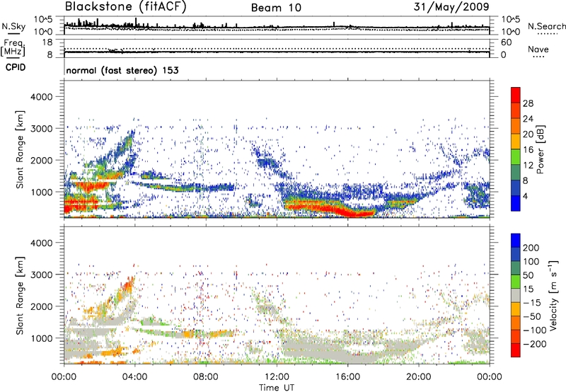Click the 31/May/2009 date text

(x=451, y=7)
